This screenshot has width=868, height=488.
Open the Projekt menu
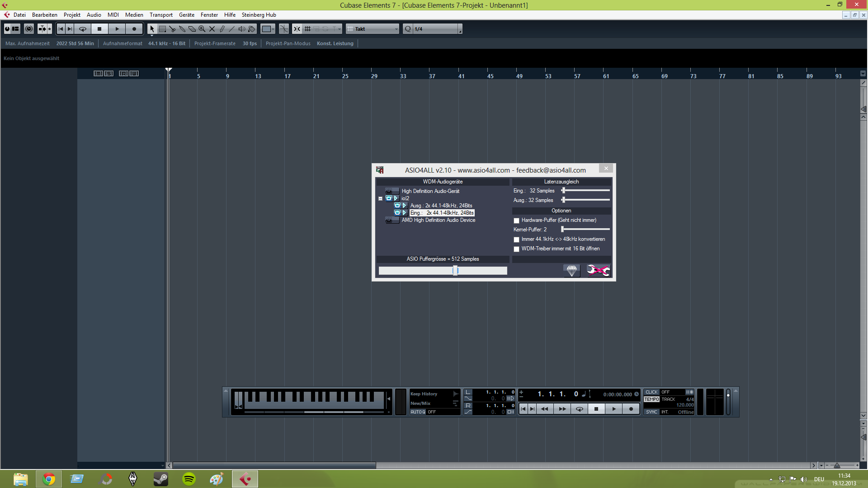[72, 15]
